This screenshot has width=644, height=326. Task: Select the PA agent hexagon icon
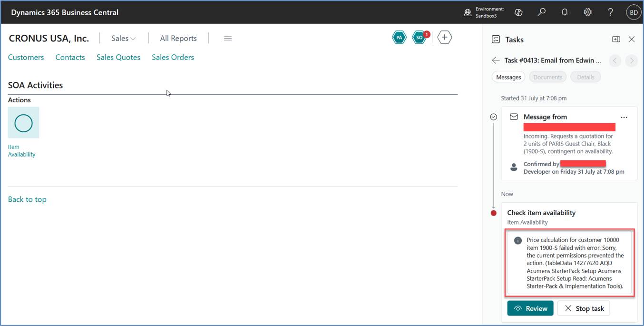[399, 37]
